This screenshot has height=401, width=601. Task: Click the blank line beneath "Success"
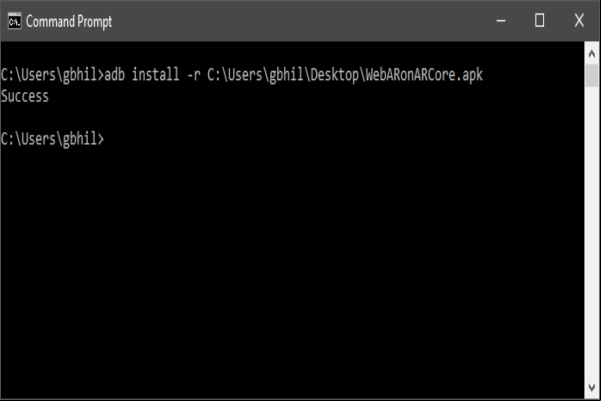tap(292, 118)
